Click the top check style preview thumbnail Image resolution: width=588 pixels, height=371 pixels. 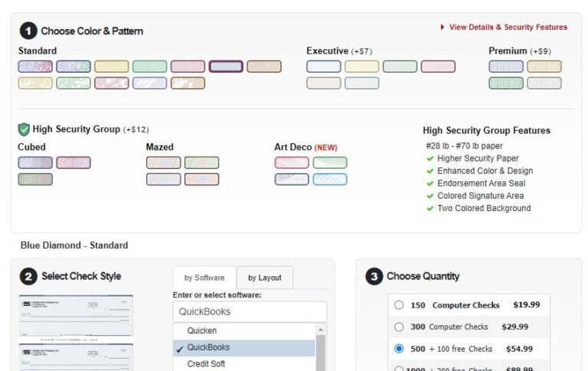(x=76, y=316)
